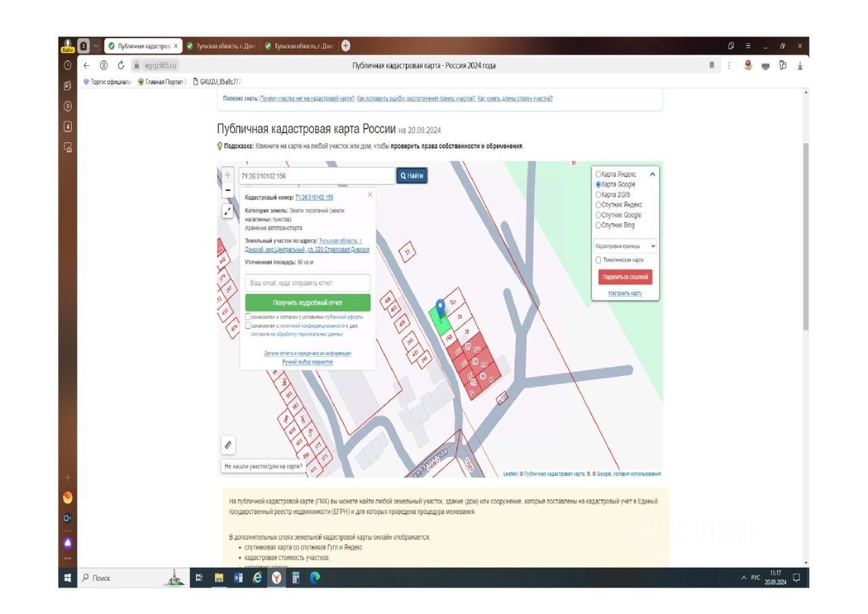Click the blue map pin marker

(441, 308)
